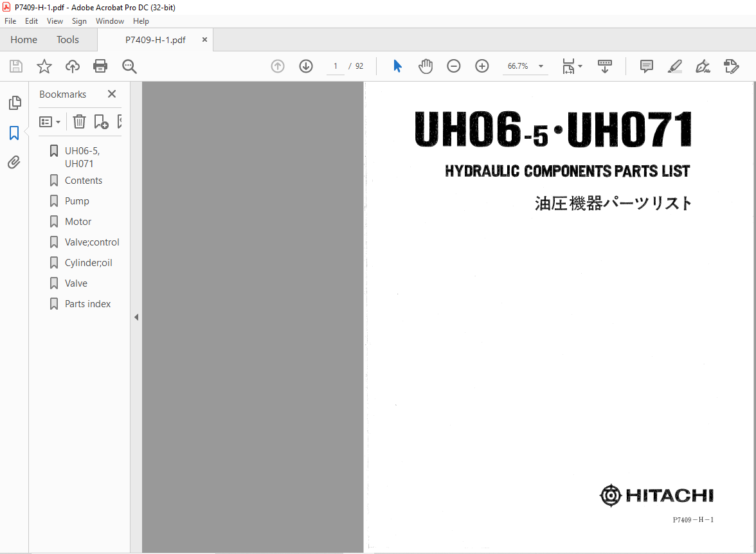Click the Save file icon
The image size is (756, 554).
pos(16,66)
